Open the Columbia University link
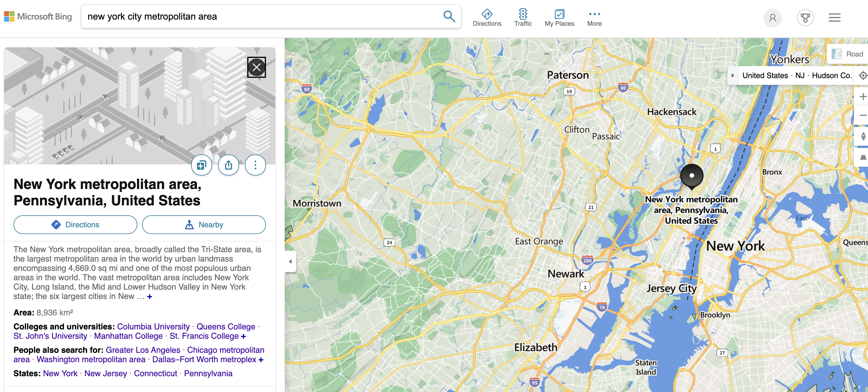This screenshot has width=868, height=392. (153, 326)
